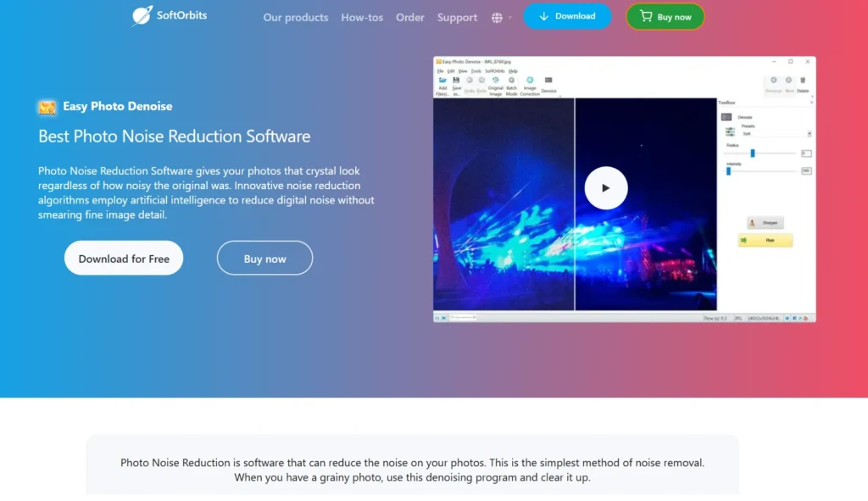Click the Easy Photo Denoise product icon
The width and height of the screenshot is (868, 501).
click(47, 107)
